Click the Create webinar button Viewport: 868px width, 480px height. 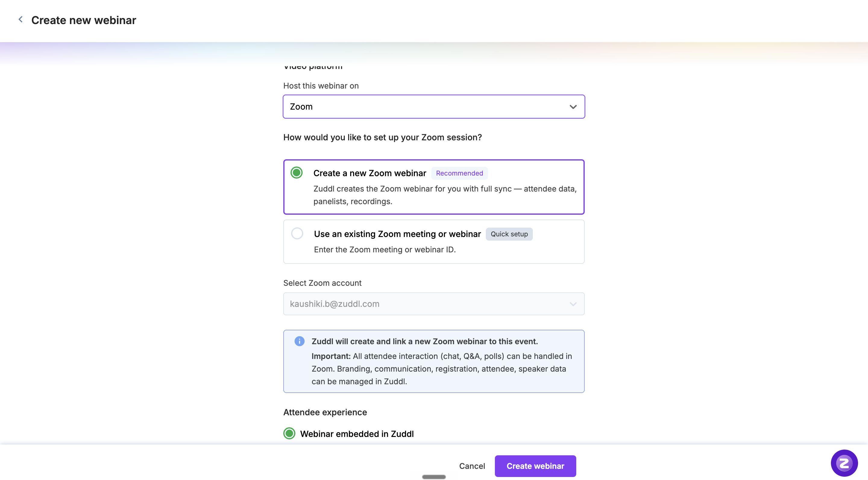pyautogui.click(x=535, y=466)
